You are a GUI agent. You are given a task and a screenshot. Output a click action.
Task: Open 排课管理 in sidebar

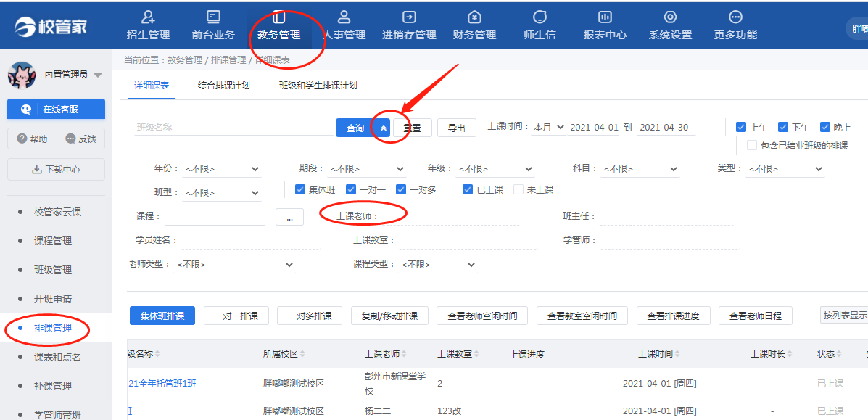tap(53, 328)
